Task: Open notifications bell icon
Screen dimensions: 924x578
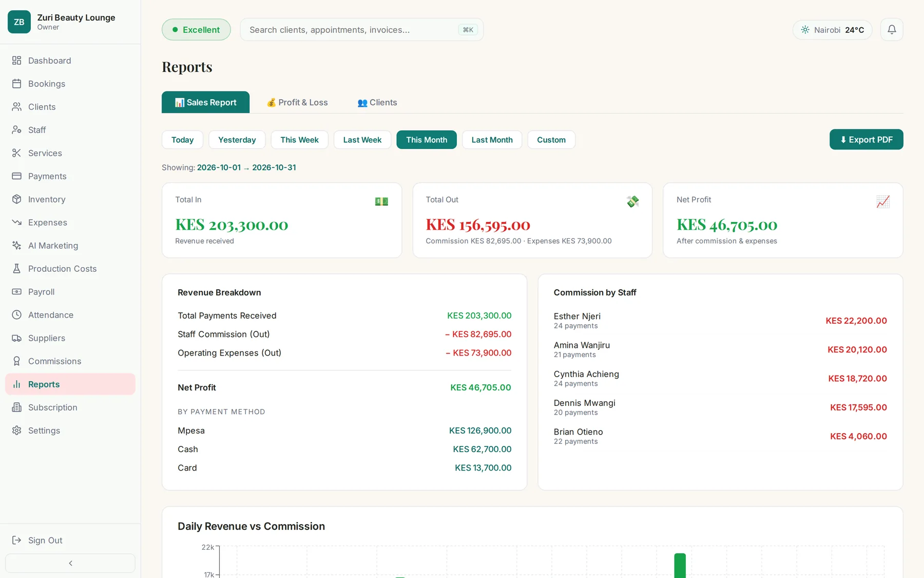Action: (892, 30)
